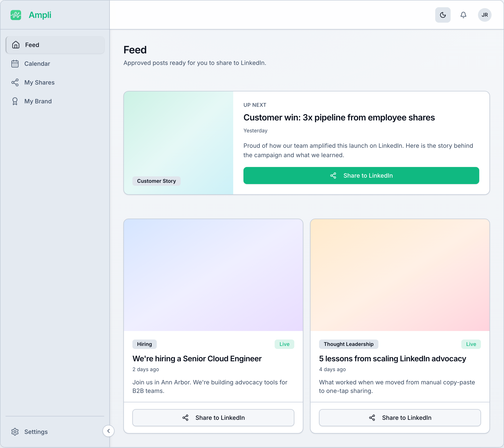Image resolution: width=504 pixels, height=448 pixels.
Task: Open the 5 lessons from scaling LinkedIn advocacy title
Action: pyautogui.click(x=393, y=359)
